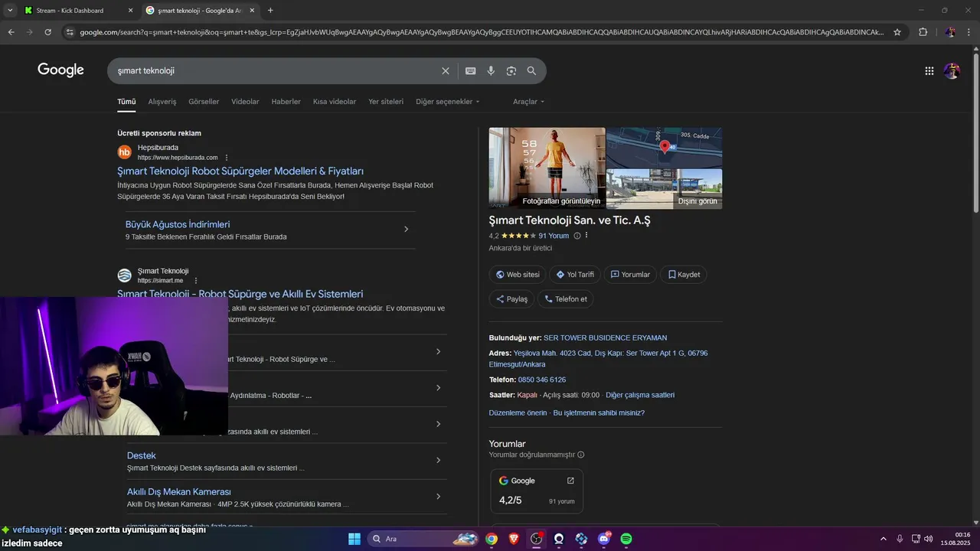Select the Videolar search tab
Screen dimensions: 980x551
click(245, 102)
